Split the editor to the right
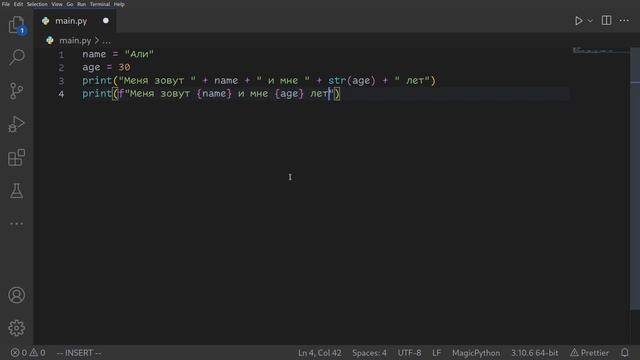Viewport: 640px width, 360px height. (607, 20)
